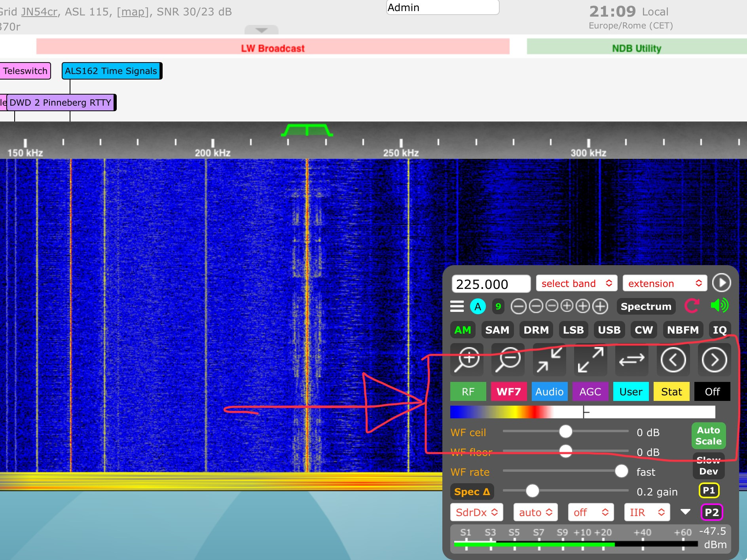
Task: Select NBFM demodulation mode
Action: point(683,330)
